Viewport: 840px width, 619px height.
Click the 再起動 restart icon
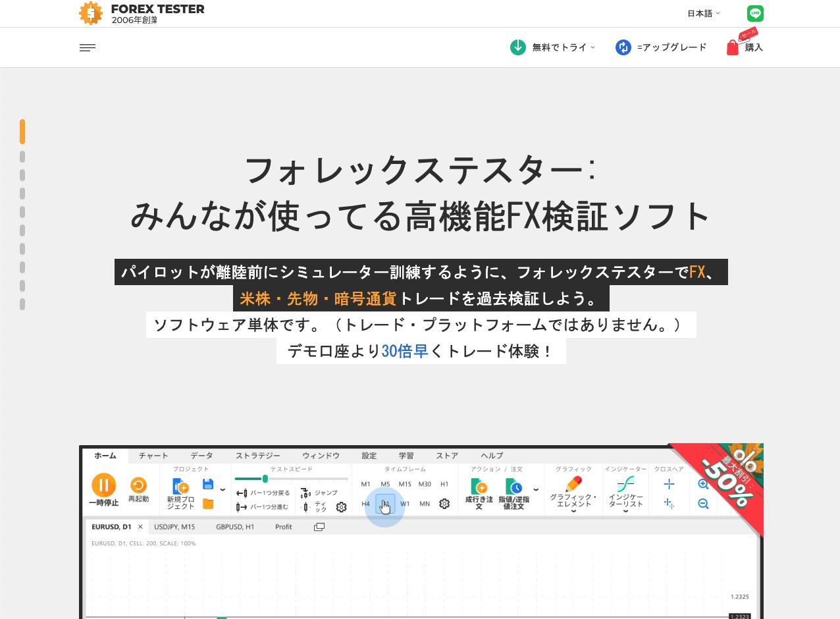[x=138, y=486]
